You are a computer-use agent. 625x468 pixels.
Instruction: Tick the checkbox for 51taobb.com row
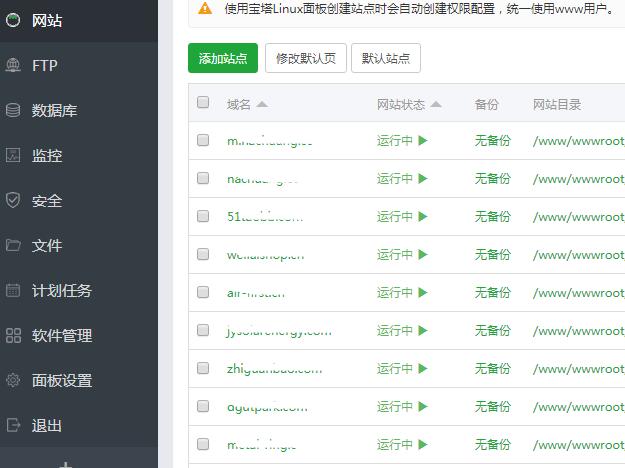coord(204,217)
